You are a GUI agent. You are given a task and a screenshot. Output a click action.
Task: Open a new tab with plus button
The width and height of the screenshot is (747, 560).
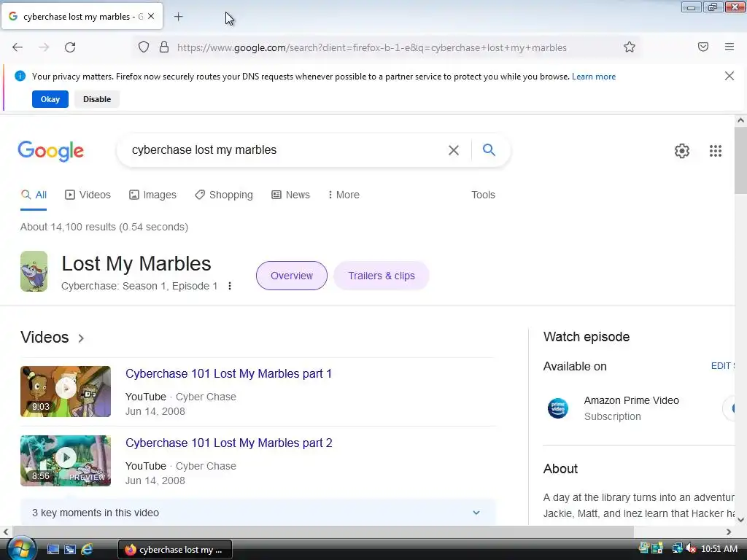coord(178,17)
